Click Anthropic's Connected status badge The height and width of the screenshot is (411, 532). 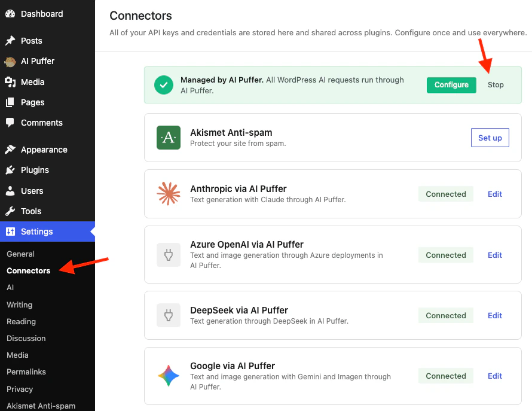click(446, 194)
